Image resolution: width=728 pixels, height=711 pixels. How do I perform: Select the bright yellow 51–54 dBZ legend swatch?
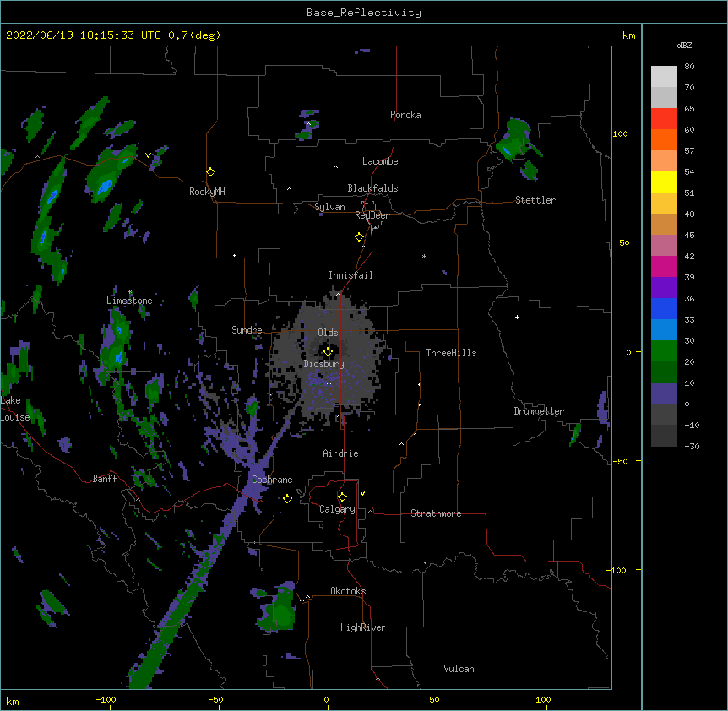point(664,182)
